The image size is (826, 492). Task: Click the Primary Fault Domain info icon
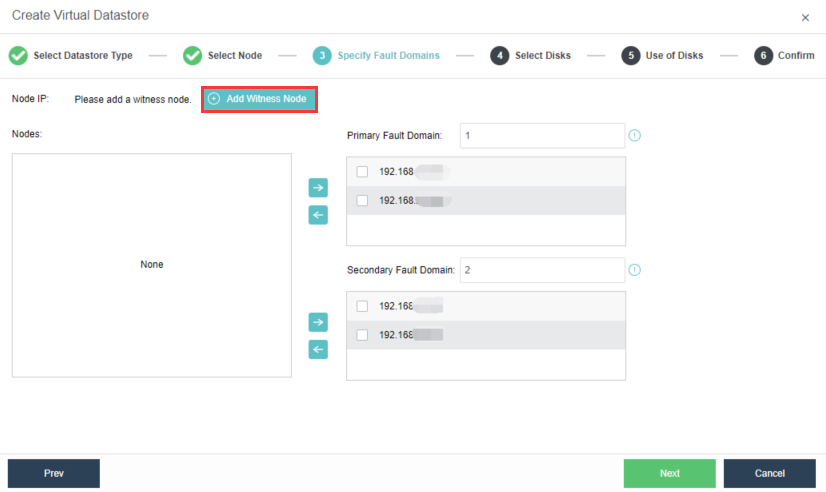(634, 135)
